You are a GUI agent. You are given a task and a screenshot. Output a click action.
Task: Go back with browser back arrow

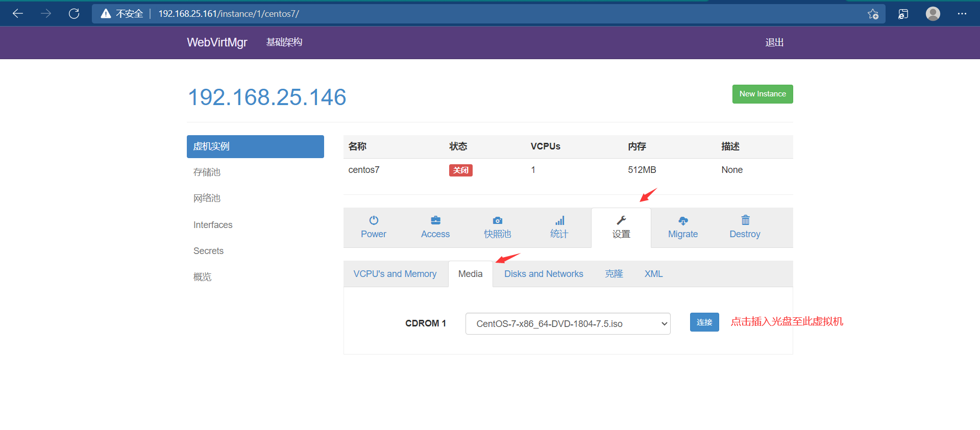pyautogui.click(x=18, y=14)
